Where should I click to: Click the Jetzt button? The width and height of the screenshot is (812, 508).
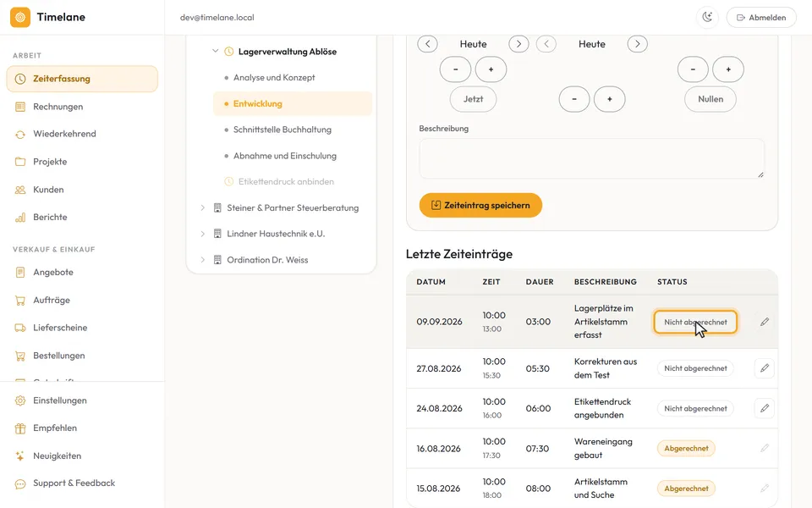pyautogui.click(x=474, y=99)
